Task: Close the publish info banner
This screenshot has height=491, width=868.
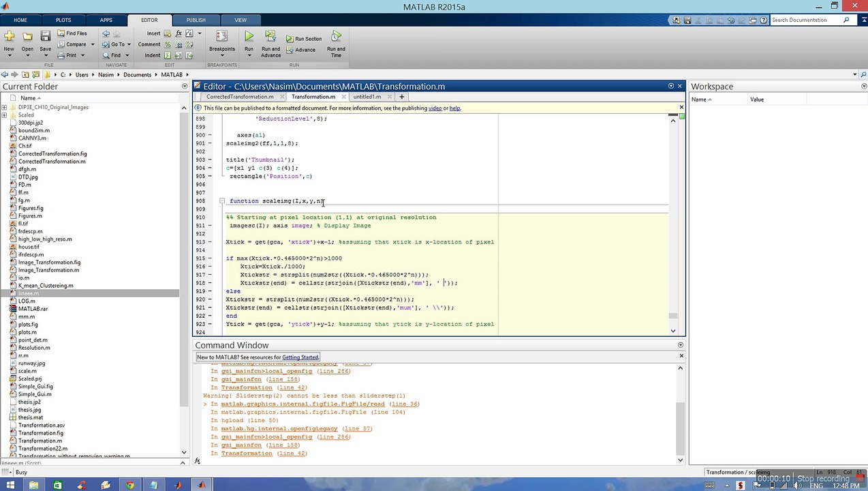Action: 681,107
